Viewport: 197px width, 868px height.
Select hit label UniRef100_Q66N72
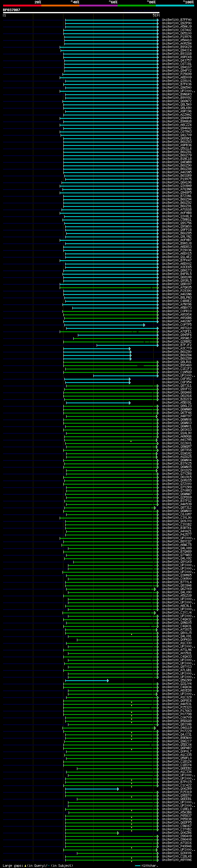(x=177, y=101)
